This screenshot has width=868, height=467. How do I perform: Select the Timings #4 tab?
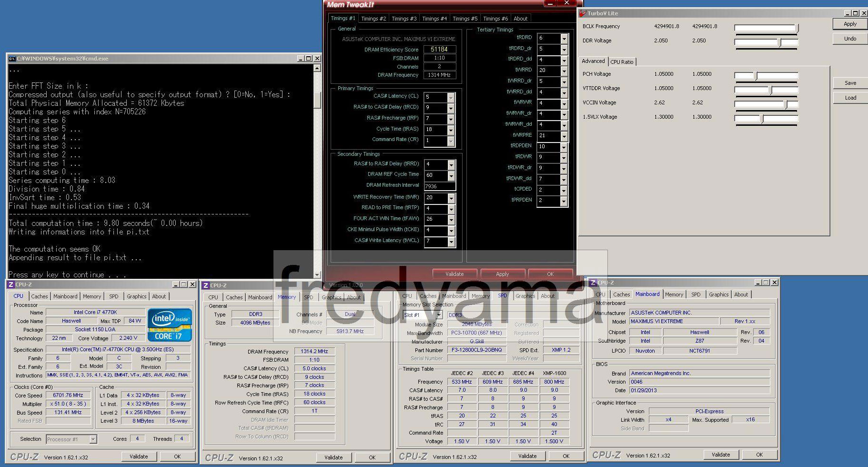(434, 19)
